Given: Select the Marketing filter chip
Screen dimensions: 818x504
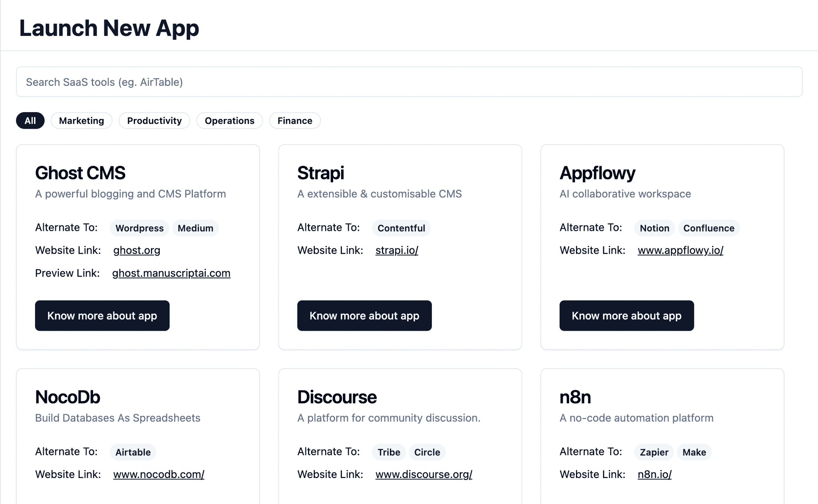Looking at the screenshot, I should coord(81,121).
